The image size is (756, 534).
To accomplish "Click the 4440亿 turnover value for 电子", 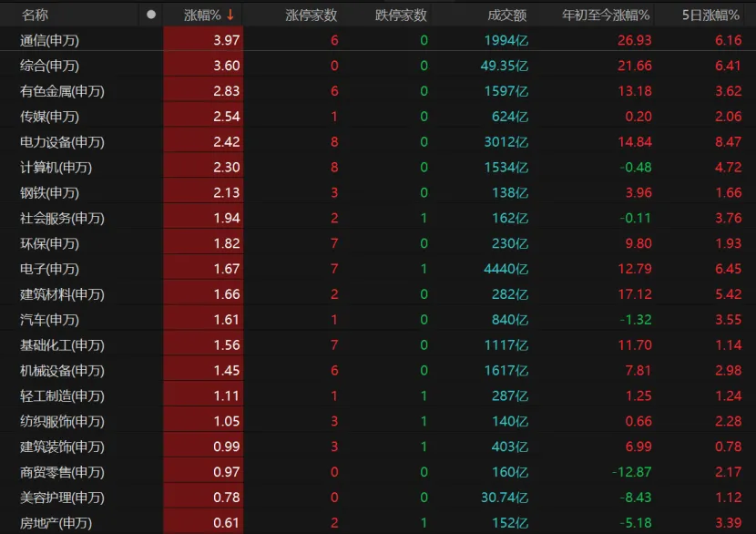I will coord(506,269).
